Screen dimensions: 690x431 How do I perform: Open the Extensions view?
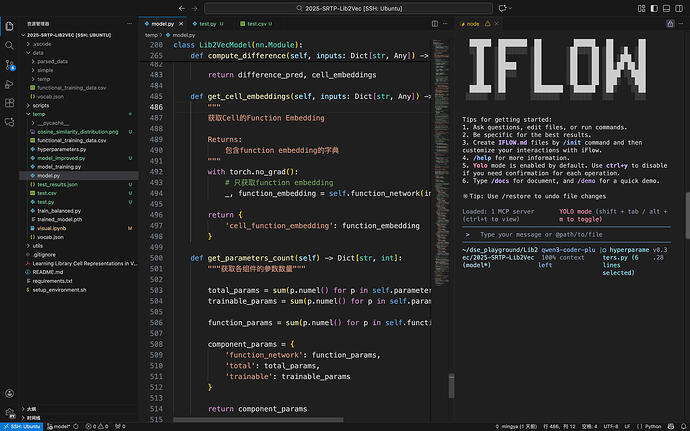(9, 103)
